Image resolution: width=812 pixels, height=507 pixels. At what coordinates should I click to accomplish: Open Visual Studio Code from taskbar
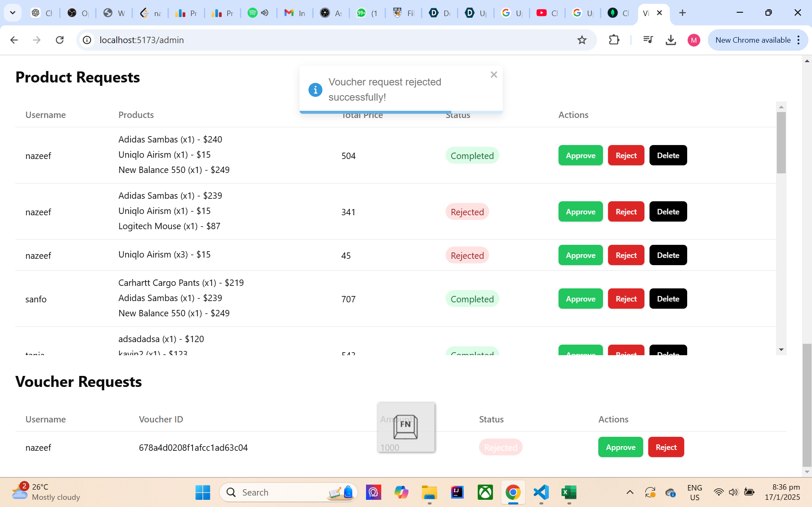tap(541, 492)
